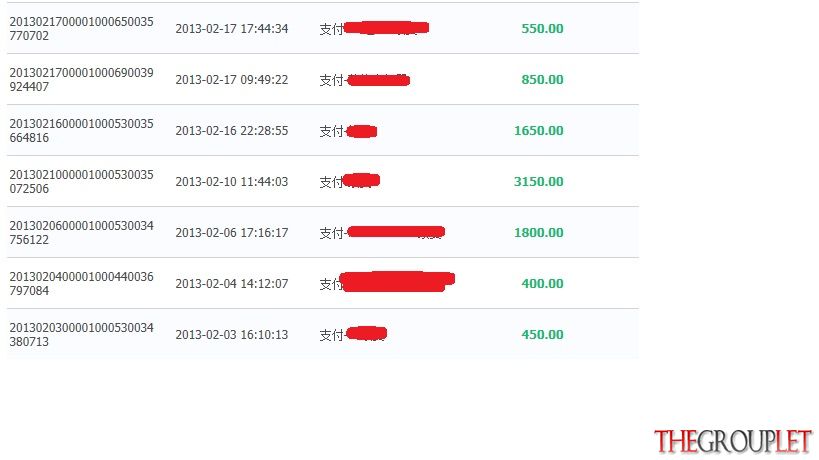Select the 1650.00 amount
The width and height of the screenshot is (819, 460).
pyautogui.click(x=539, y=131)
